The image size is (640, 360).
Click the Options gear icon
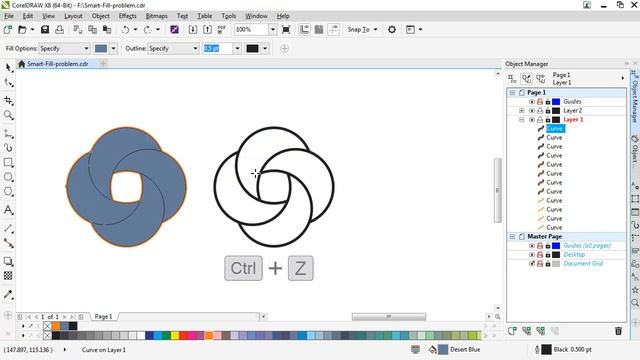pos(392,29)
